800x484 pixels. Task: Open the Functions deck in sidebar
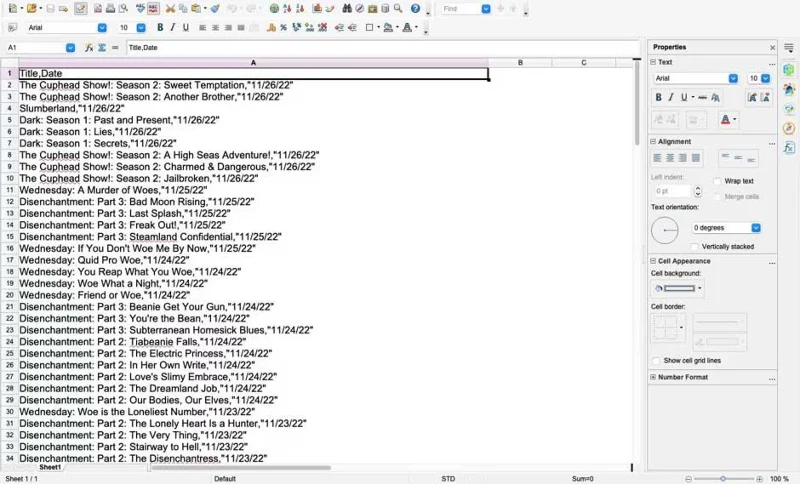(x=789, y=147)
